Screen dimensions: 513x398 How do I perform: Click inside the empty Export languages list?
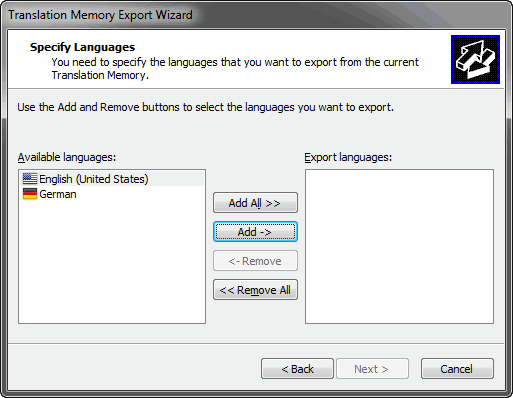pos(399,246)
